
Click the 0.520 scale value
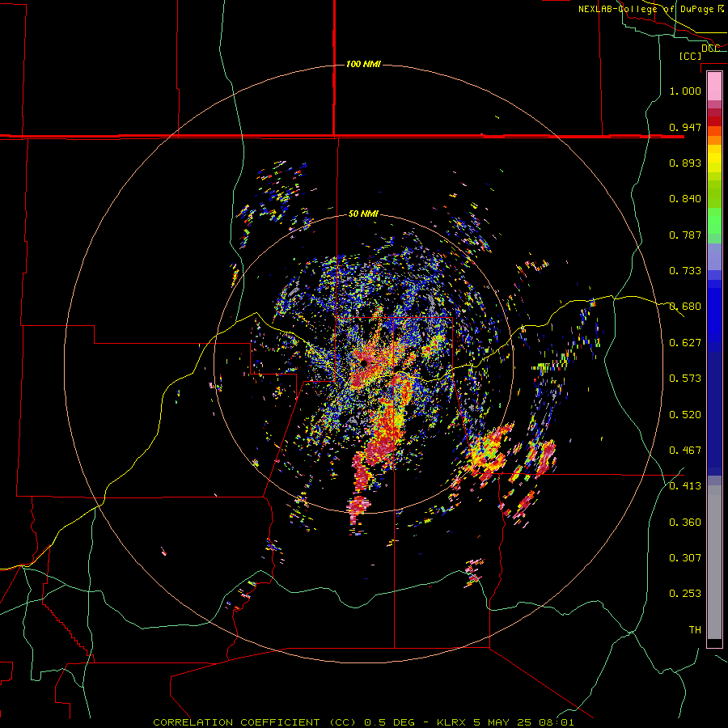[x=685, y=415]
